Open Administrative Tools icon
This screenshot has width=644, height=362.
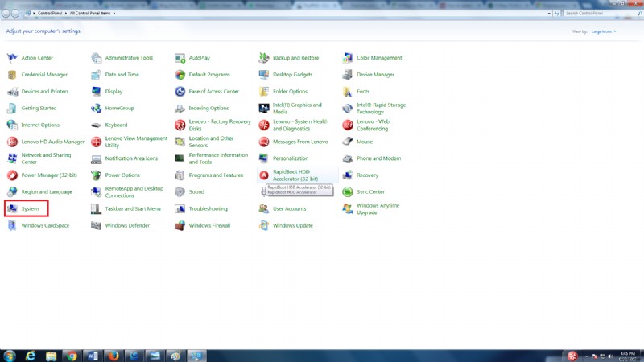96,58
